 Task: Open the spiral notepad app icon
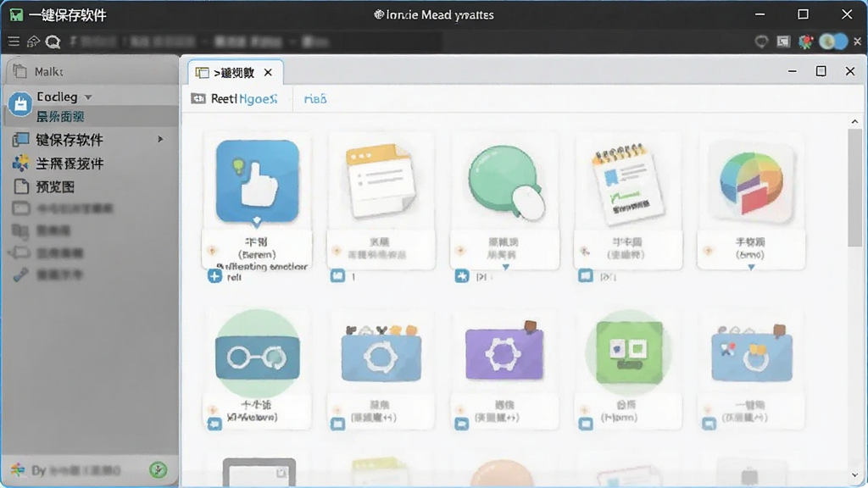pyautogui.click(x=627, y=184)
